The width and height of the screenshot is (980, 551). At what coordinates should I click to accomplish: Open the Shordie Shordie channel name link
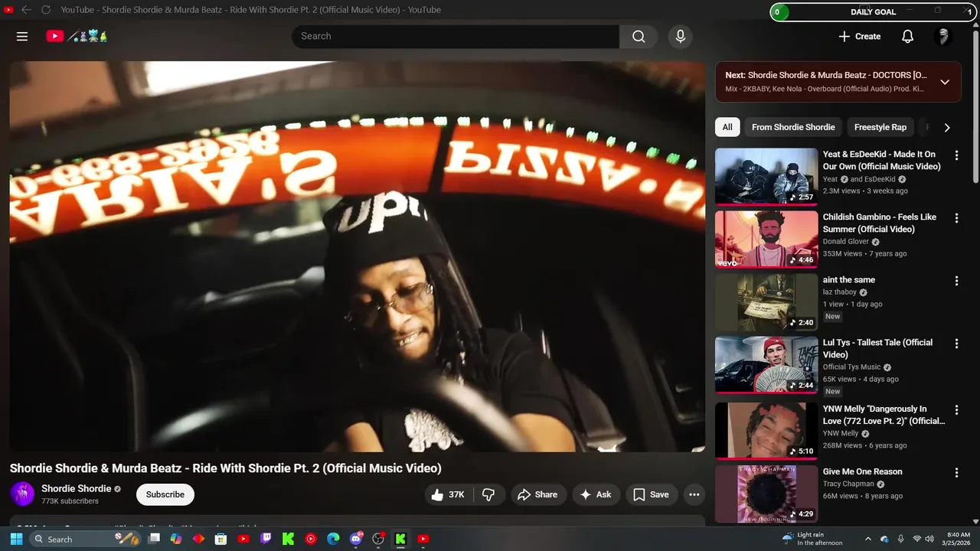76,488
